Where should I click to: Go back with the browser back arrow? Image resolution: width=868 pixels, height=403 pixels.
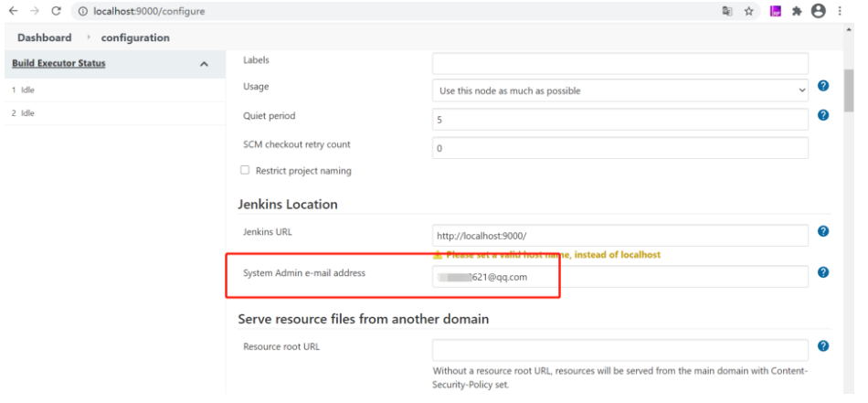click(x=14, y=11)
